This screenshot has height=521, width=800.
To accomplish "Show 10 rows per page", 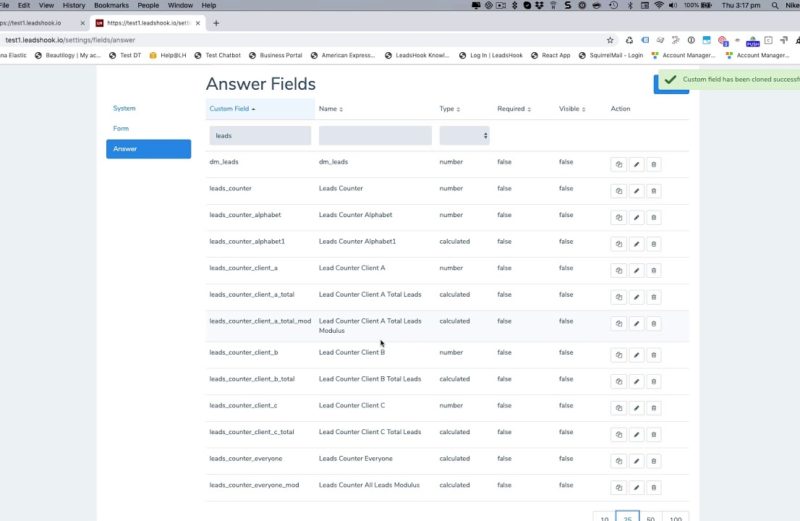I will click(x=604, y=516).
